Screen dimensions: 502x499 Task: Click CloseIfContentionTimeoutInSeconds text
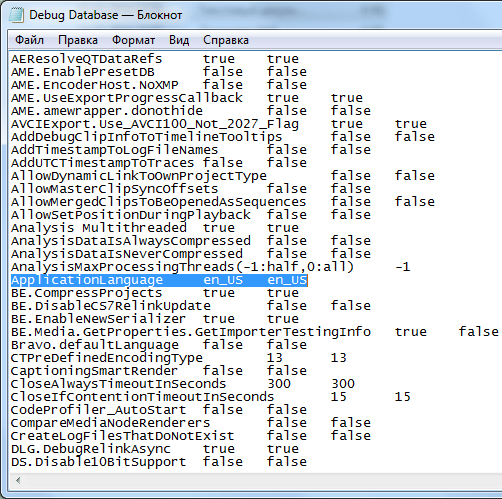tap(142, 397)
